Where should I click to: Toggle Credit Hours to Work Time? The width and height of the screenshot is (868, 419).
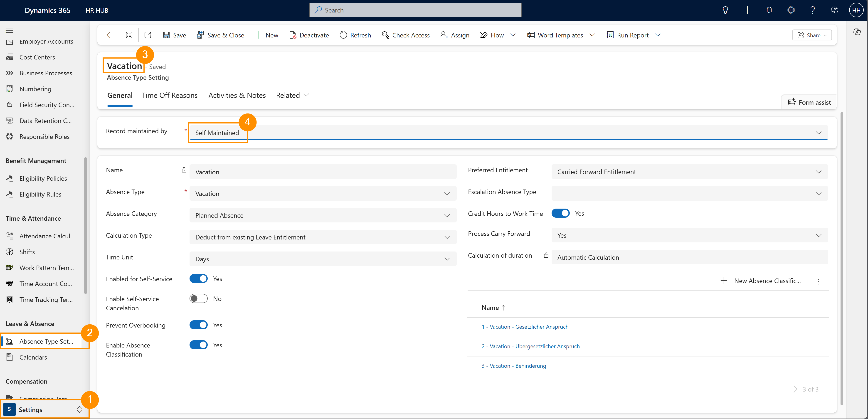[560, 213]
